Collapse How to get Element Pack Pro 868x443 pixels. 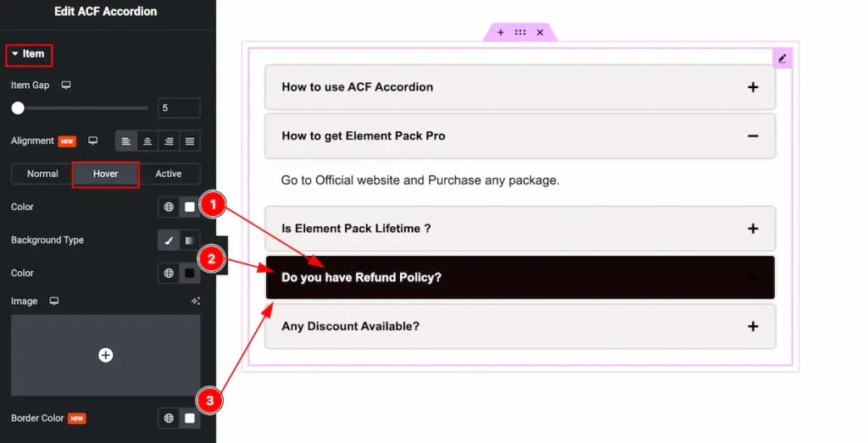753,136
